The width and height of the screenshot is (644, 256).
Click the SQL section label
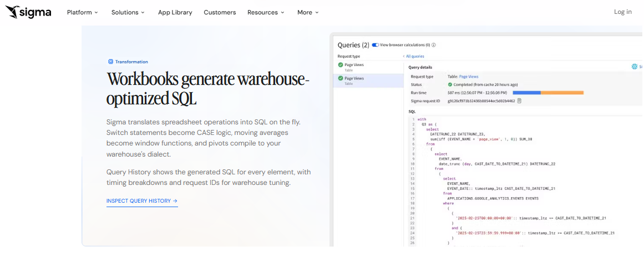coord(412,112)
